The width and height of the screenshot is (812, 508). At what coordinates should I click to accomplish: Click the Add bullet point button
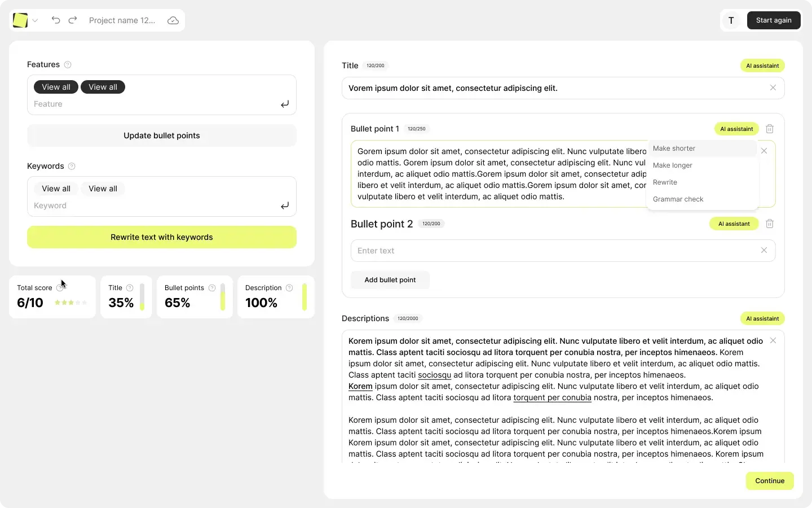coord(390,280)
